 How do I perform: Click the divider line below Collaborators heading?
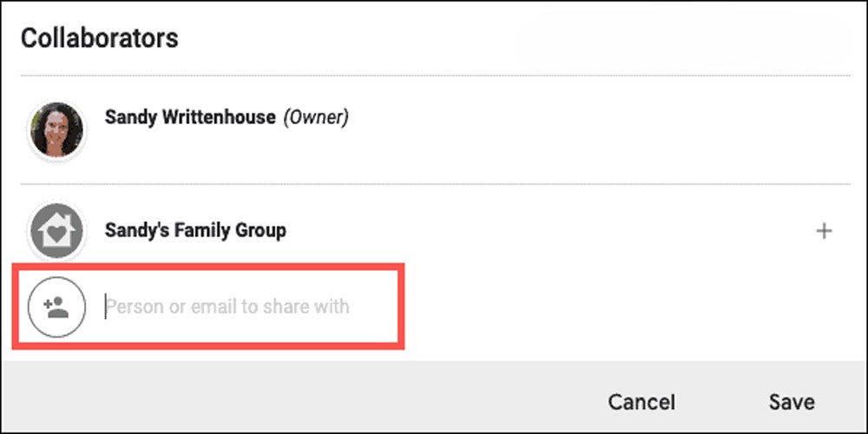tap(435, 76)
